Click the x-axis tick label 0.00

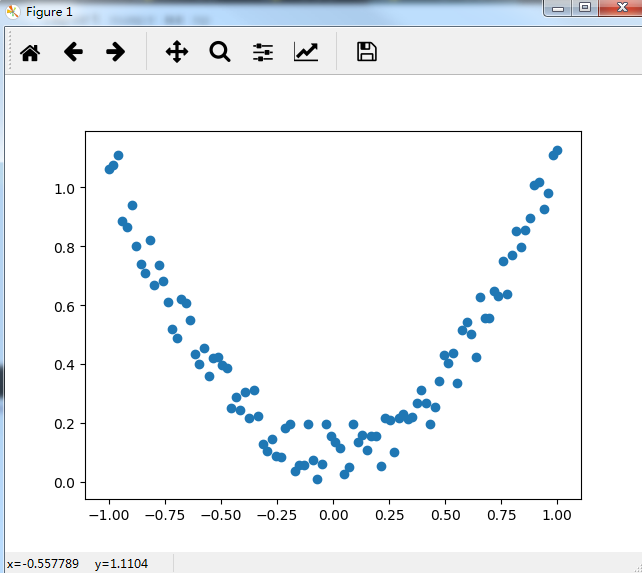pyautogui.click(x=334, y=515)
